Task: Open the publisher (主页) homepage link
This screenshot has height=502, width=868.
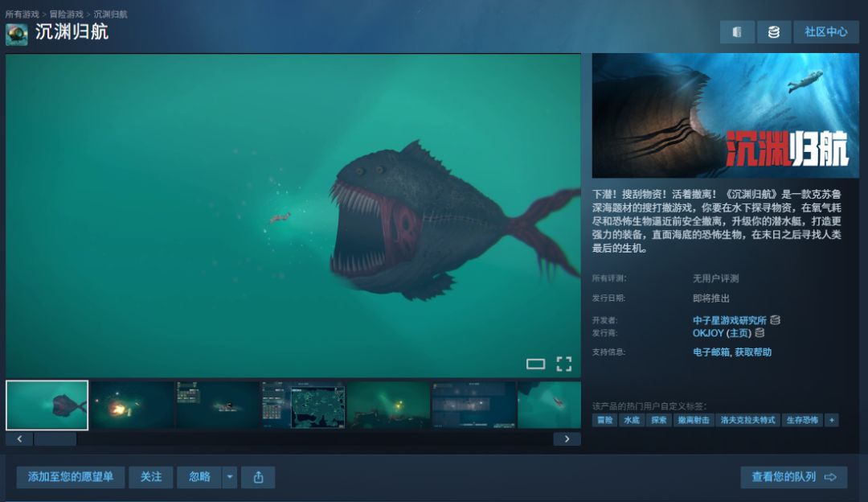Action: pyautogui.click(x=739, y=333)
